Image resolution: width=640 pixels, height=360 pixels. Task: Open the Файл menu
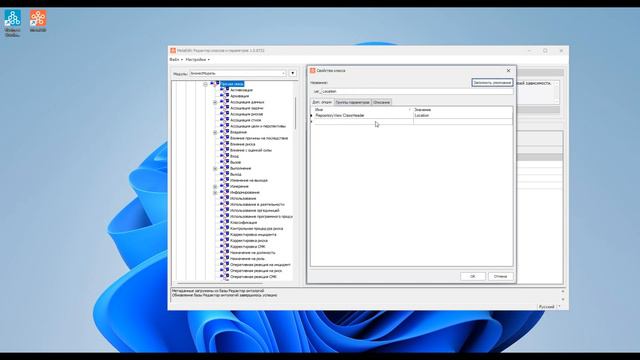pos(176,60)
